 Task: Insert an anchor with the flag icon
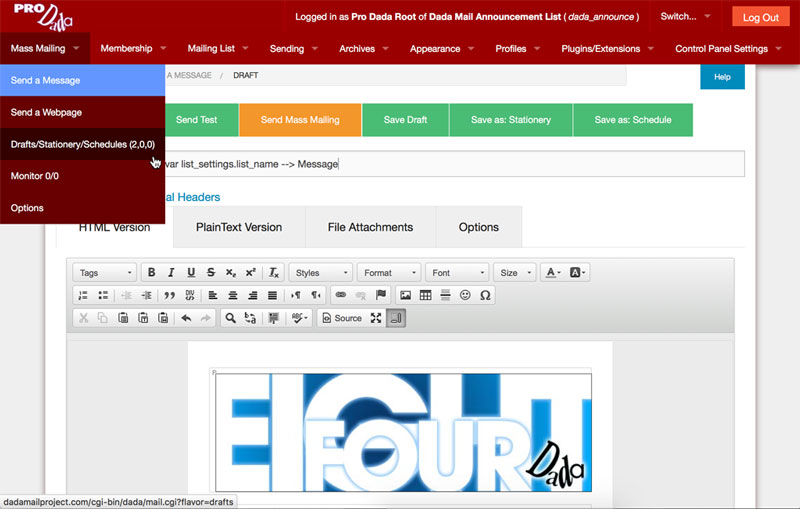[x=381, y=295]
